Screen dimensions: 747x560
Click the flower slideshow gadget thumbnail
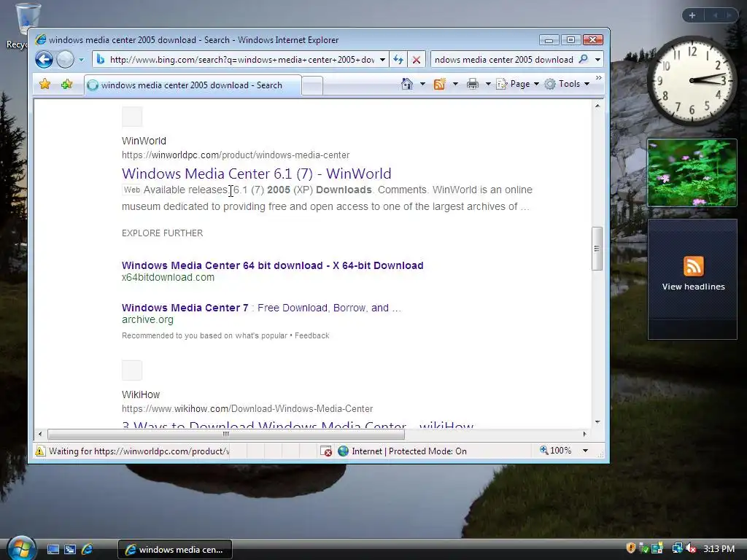tap(692, 173)
